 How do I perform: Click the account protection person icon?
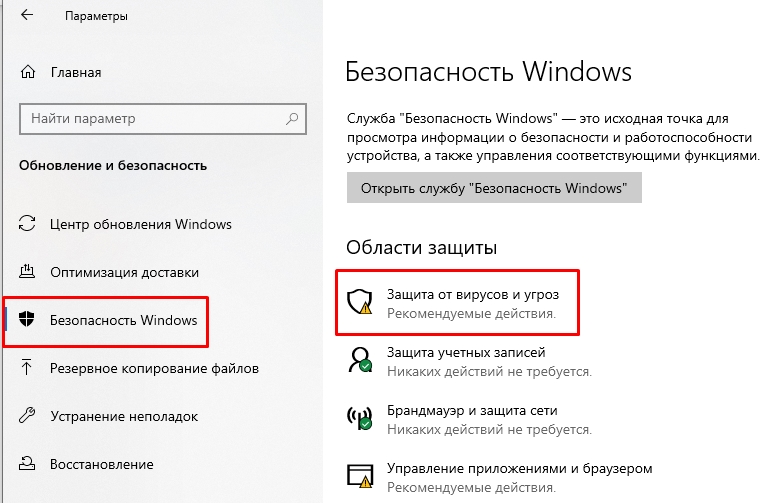point(359,359)
